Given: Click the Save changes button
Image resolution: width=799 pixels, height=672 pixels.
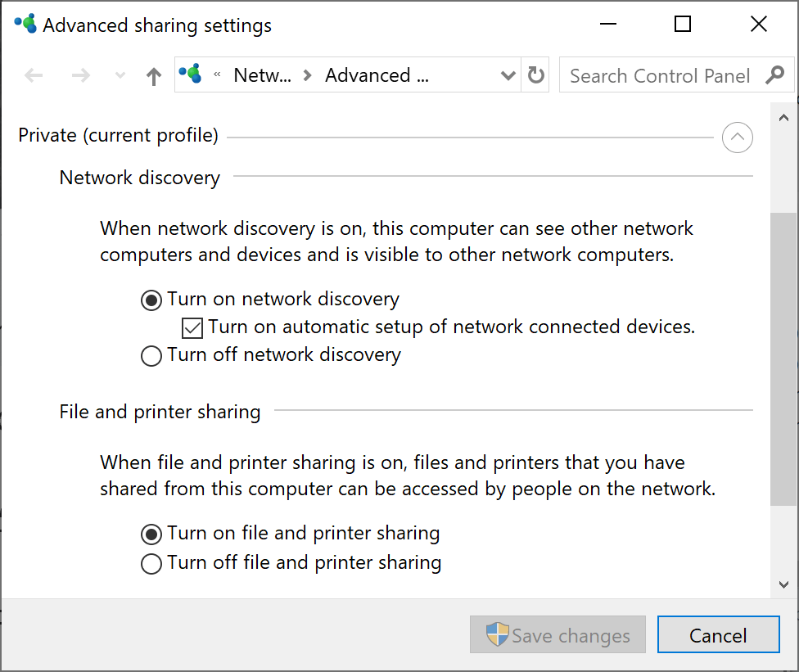Looking at the screenshot, I should point(557,634).
